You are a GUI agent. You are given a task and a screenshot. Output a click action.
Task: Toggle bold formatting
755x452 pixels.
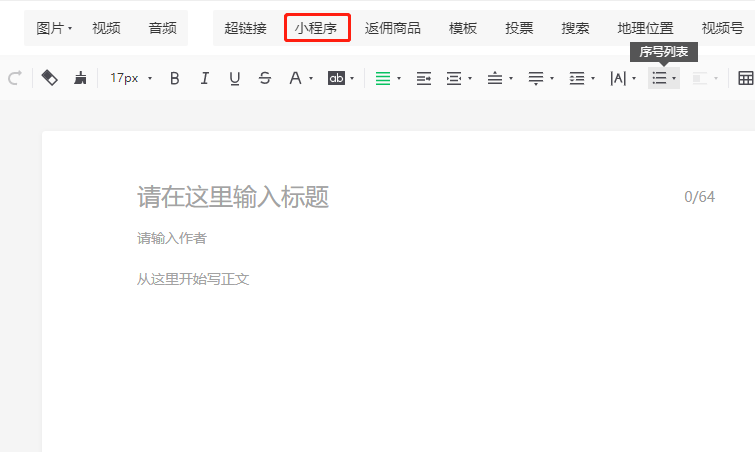175,78
